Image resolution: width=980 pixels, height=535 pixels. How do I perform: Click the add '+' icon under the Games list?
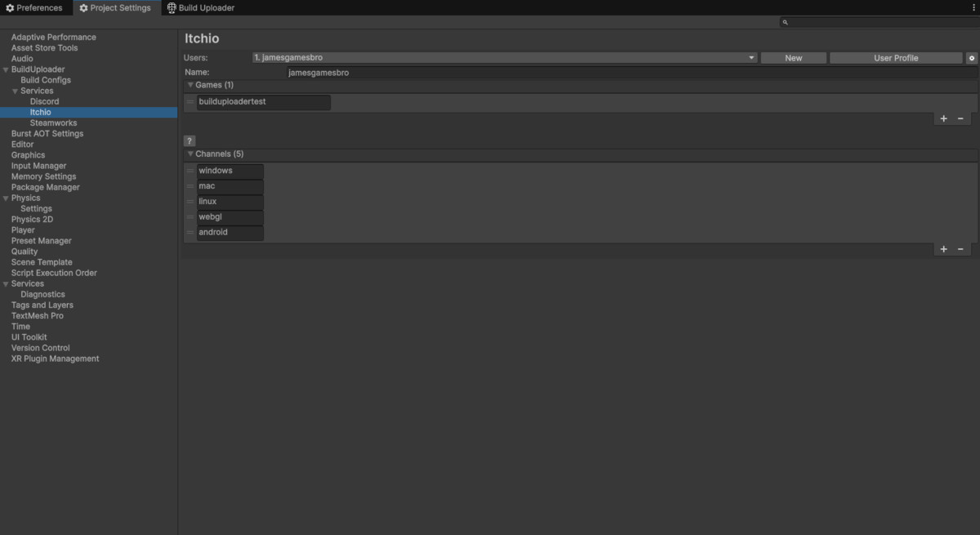pyautogui.click(x=943, y=118)
